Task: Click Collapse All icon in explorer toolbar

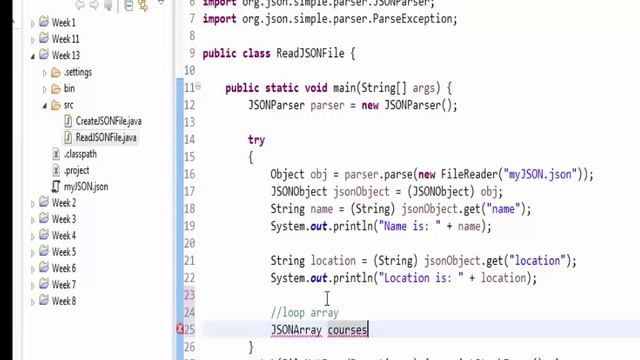Action: 129,5
